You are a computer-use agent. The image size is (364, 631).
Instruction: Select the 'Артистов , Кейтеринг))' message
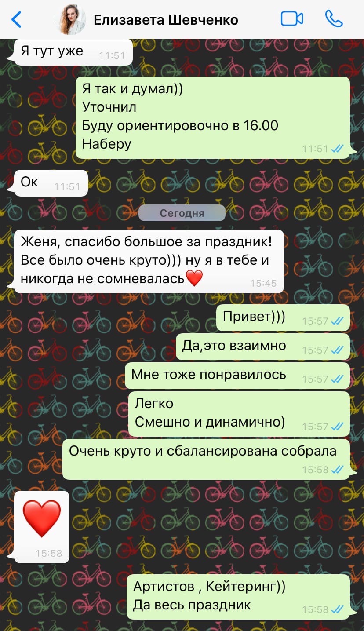239,597
